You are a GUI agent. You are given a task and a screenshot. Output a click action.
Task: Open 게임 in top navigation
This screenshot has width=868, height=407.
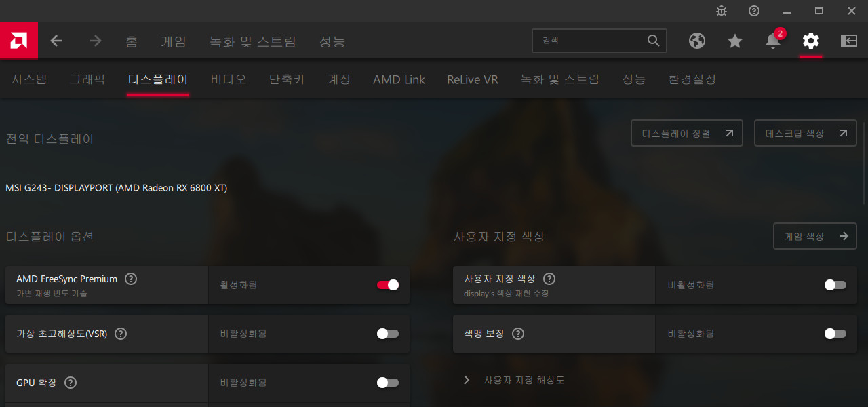(x=174, y=41)
